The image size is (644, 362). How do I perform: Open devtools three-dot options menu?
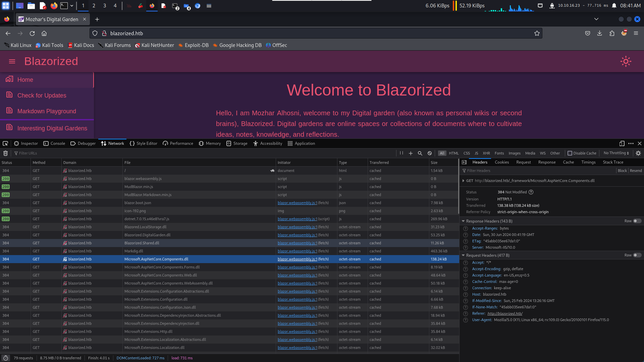point(631,143)
